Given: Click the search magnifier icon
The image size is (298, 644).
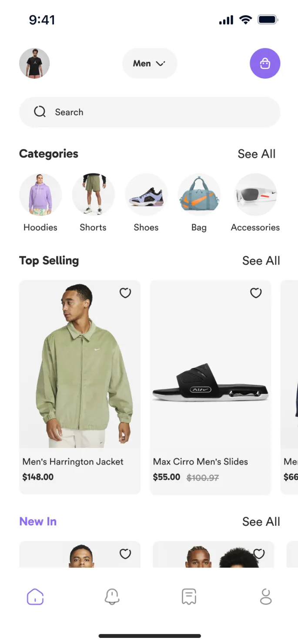Looking at the screenshot, I should [40, 112].
